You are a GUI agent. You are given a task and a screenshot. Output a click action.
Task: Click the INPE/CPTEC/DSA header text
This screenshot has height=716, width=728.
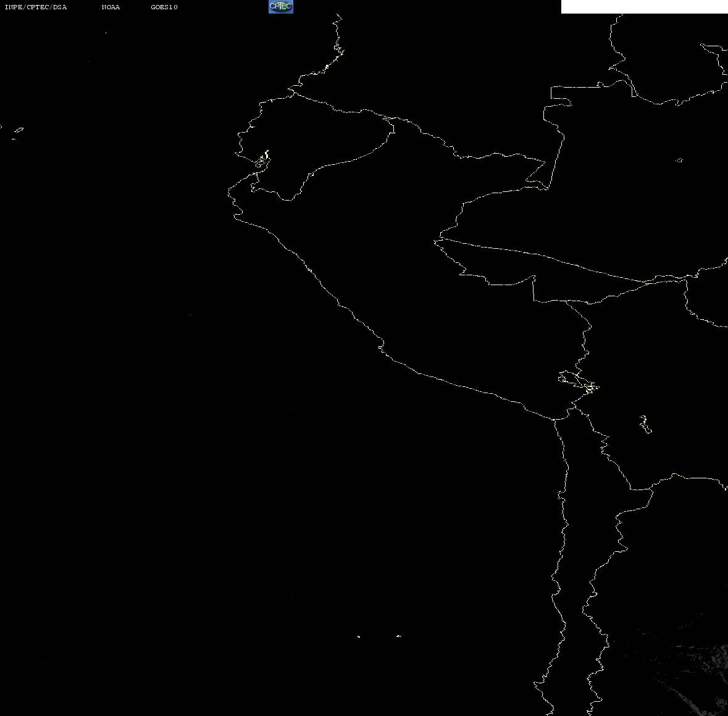pyautogui.click(x=35, y=7)
